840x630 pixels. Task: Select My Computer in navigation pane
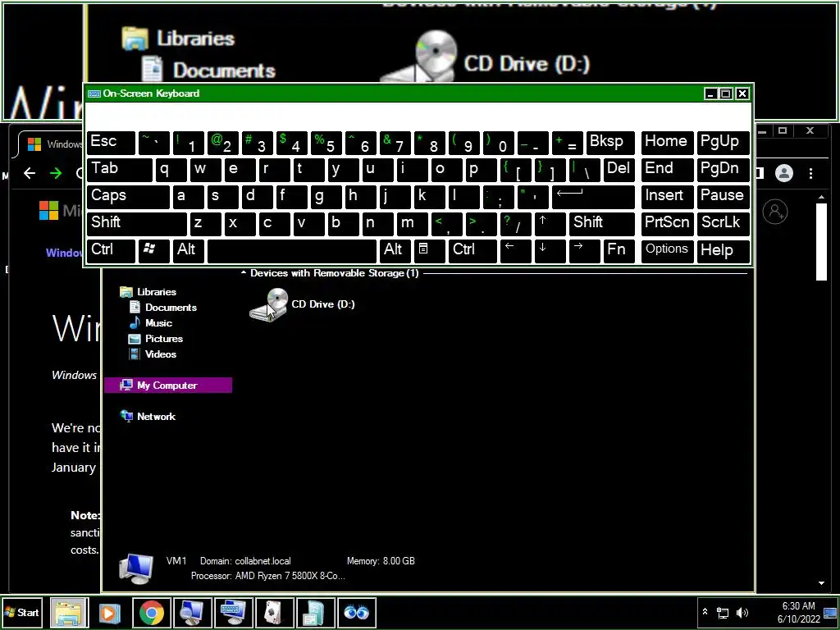(168, 386)
